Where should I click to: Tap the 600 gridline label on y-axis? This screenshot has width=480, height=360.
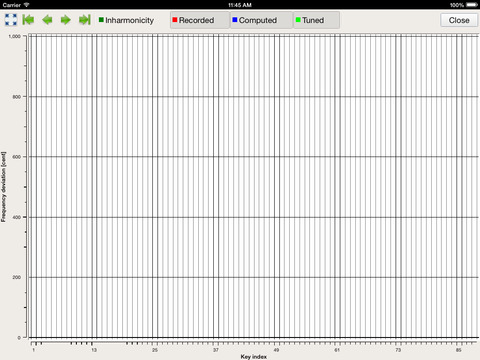[x=17, y=157]
